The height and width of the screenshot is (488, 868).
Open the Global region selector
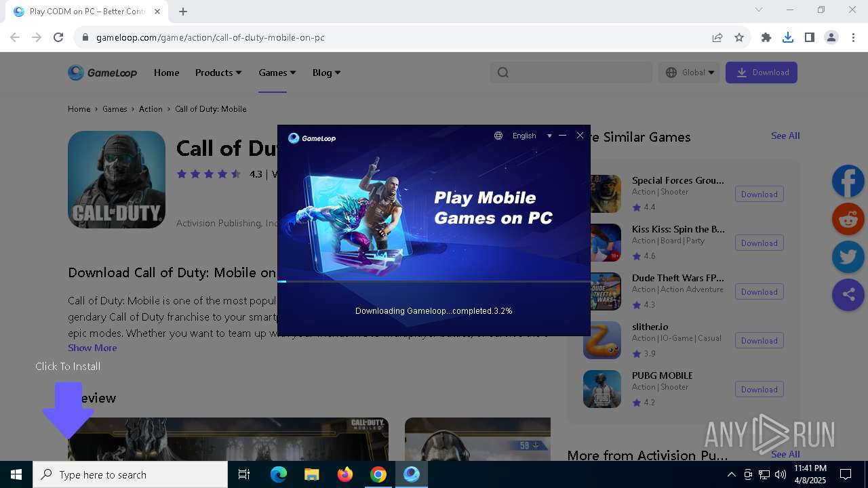[690, 73]
